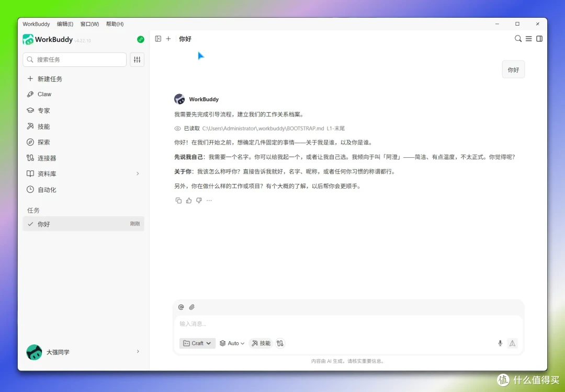Screen dimensions: 565x392
Task: Open 资料库 in the sidebar
Action: (84, 174)
